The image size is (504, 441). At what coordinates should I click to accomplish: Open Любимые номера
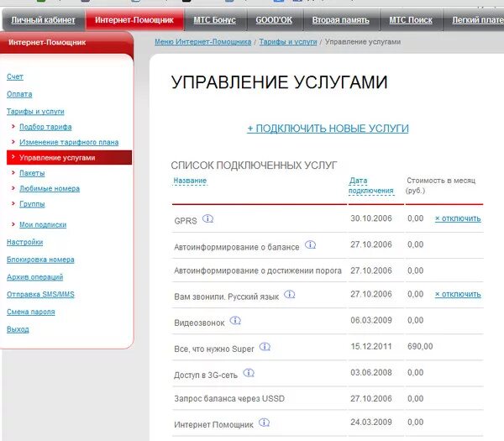click(50, 188)
